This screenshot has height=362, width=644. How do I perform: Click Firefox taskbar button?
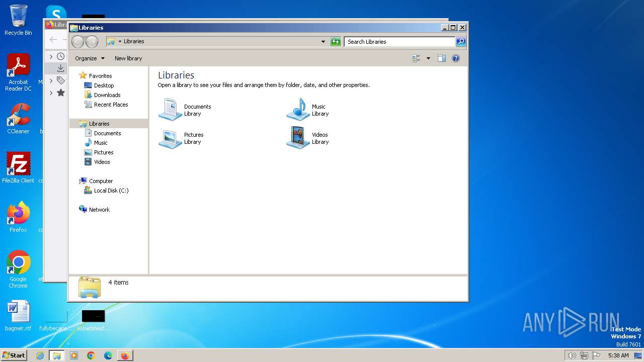coord(125,355)
